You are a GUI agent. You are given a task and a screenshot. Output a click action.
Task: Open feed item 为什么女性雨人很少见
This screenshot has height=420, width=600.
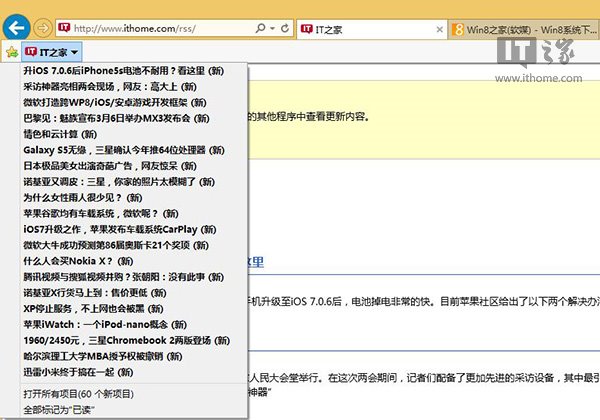(x=134, y=198)
